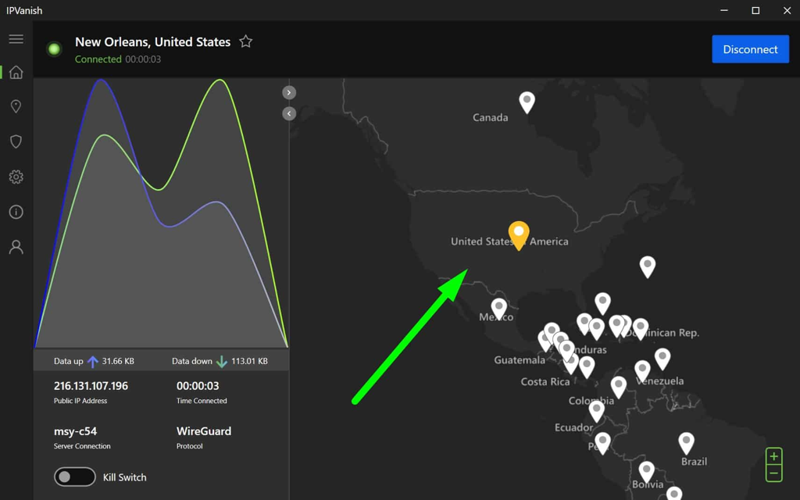The height and width of the screenshot is (500, 800).
Task: Select the Venezuela server map pin
Action: tap(662, 357)
